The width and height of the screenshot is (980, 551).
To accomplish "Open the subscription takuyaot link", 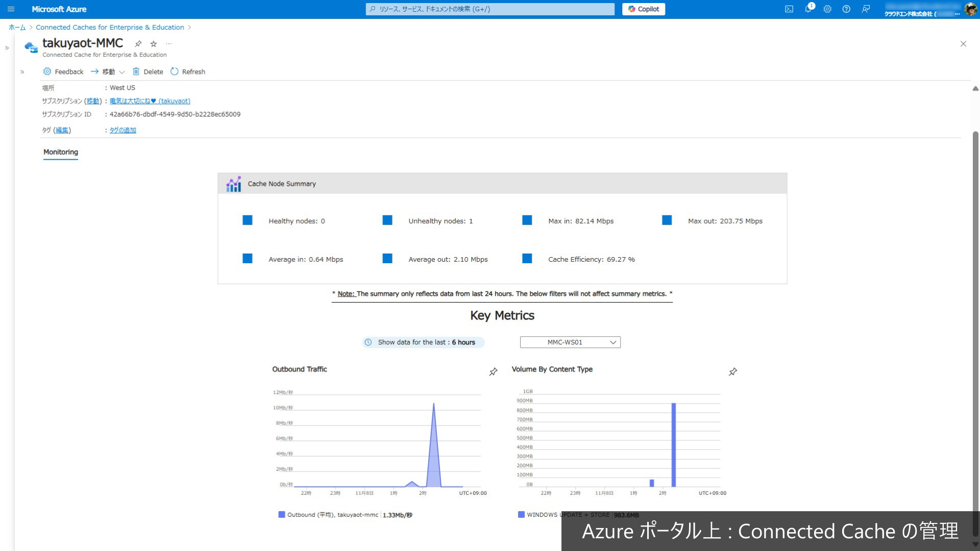I will [x=150, y=101].
